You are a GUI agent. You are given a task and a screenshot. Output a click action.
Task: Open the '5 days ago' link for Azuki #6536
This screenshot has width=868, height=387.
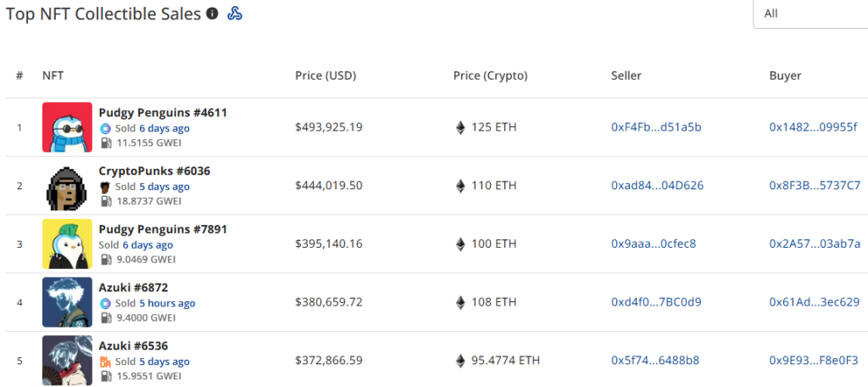pyautogui.click(x=164, y=362)
